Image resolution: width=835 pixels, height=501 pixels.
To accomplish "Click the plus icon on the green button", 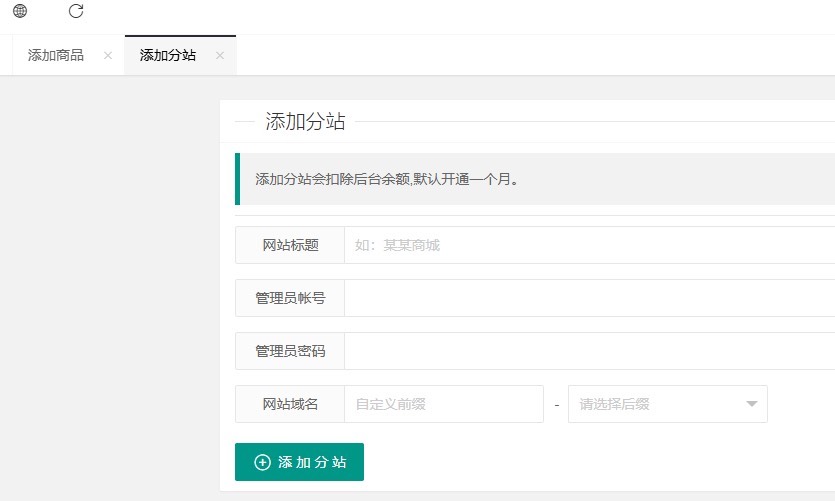I will [263, 462].
